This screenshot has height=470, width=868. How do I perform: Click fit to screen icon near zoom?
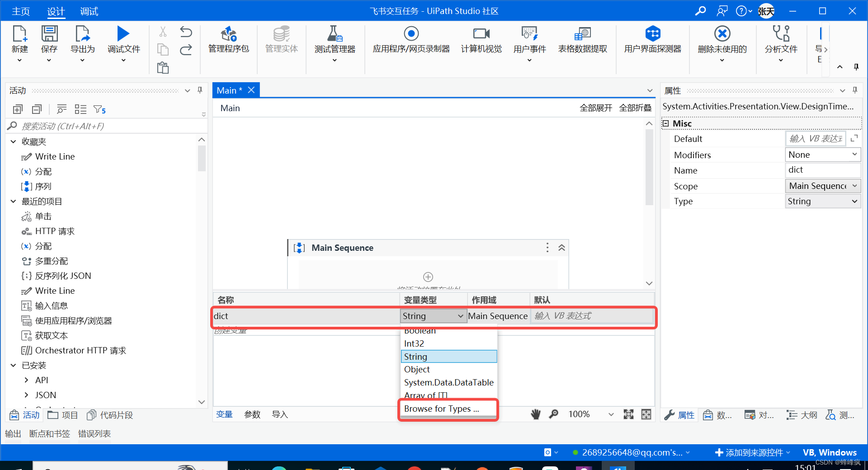coord(628,414)
